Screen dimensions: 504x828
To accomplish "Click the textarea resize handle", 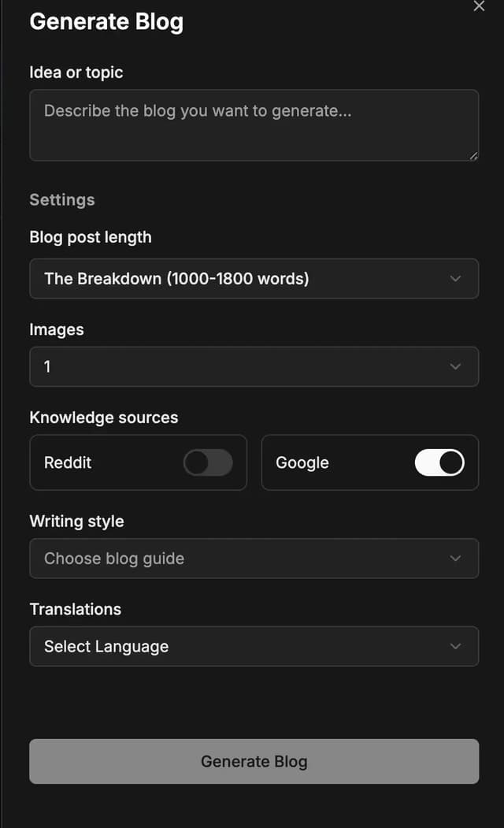I will coord(475,157).
